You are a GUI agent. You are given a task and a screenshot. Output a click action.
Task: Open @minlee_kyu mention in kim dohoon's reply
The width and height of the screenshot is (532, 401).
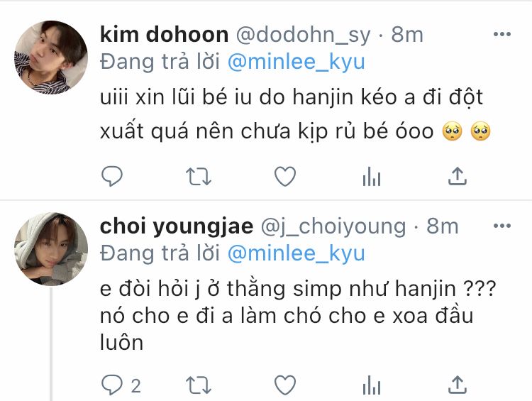click(297, 62)
